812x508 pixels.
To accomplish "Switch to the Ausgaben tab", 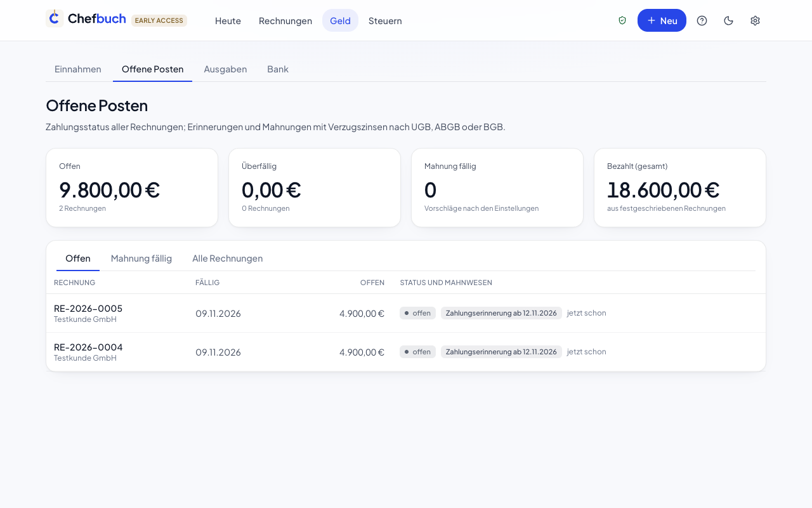I will pyautogui.click(x=225, y=69).
